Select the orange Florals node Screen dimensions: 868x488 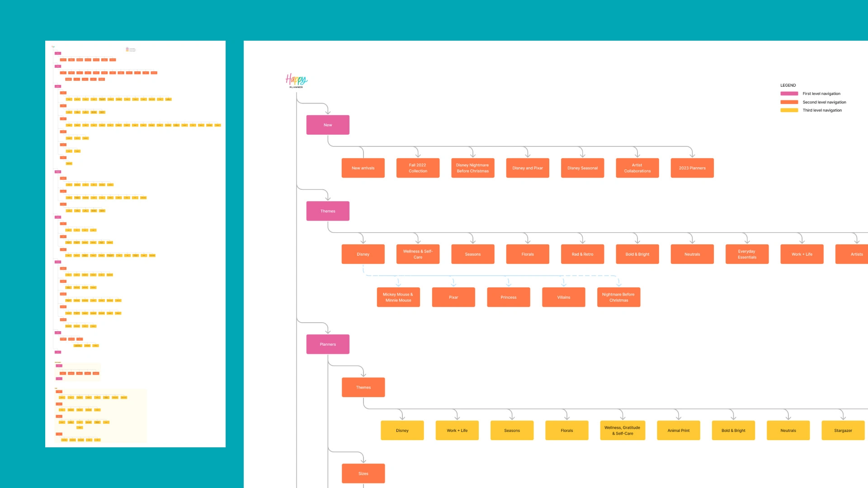pos(528,254)
